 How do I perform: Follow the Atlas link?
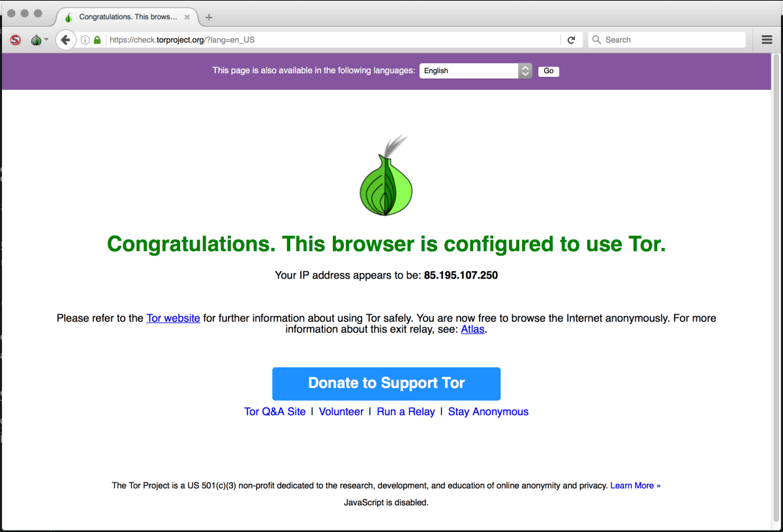(473, 329)
